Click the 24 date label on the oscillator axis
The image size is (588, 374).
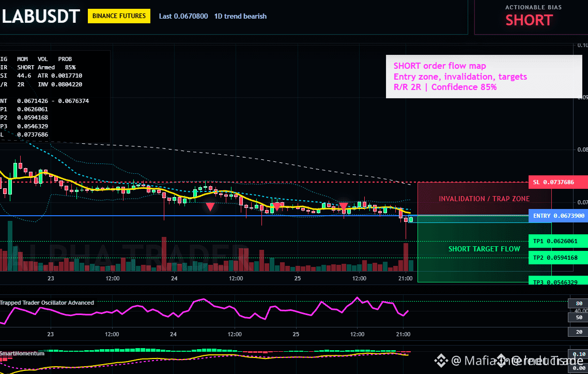[173, 334]
